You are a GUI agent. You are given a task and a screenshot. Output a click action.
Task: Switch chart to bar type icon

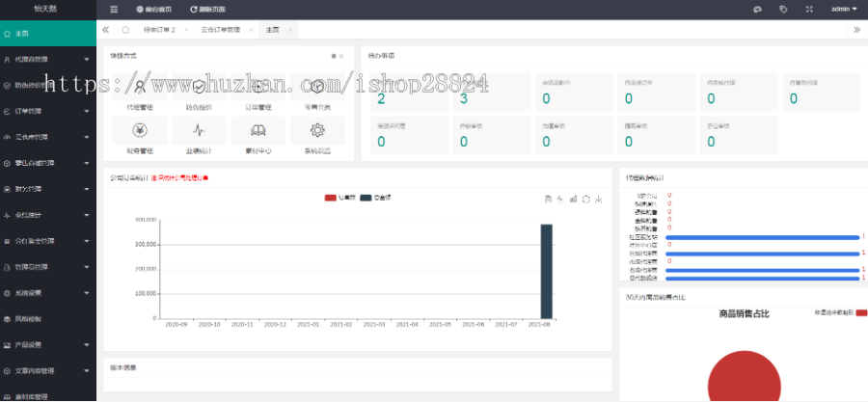[573, 199]
